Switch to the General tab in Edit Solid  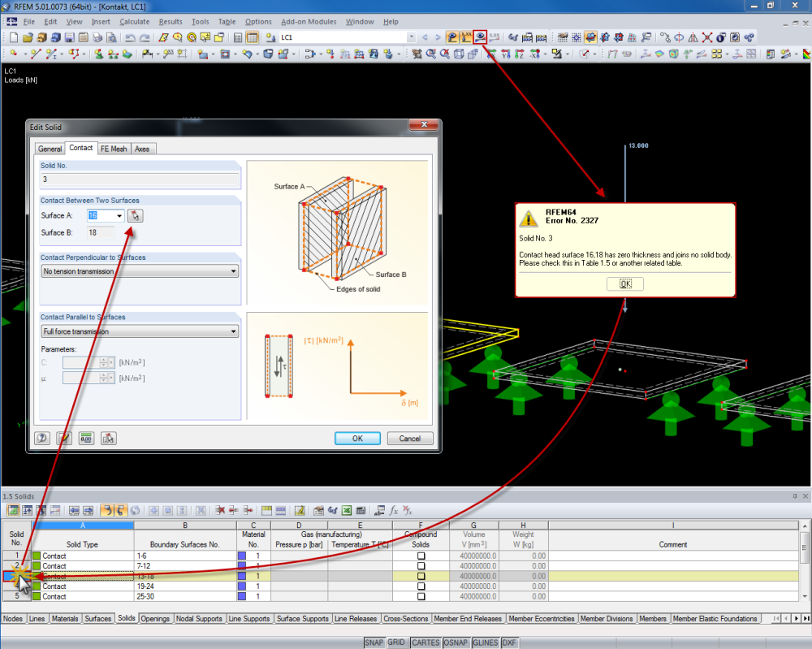pos(50,149)
